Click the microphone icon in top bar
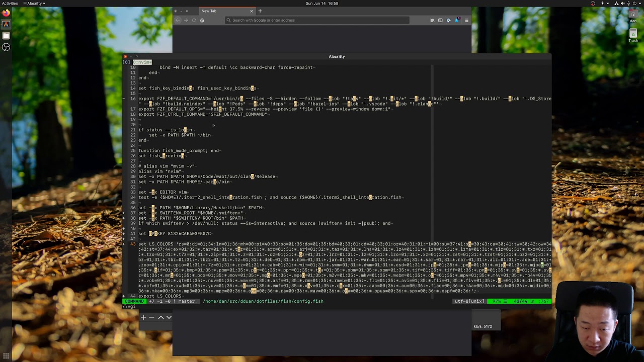 click(x=629, y=4)
